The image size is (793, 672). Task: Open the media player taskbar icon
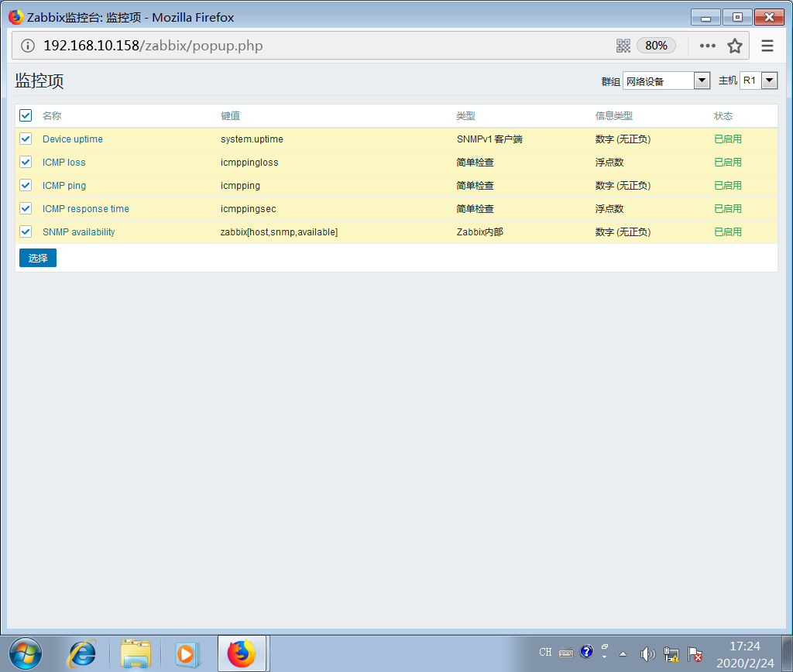click(x=187, y=654)
